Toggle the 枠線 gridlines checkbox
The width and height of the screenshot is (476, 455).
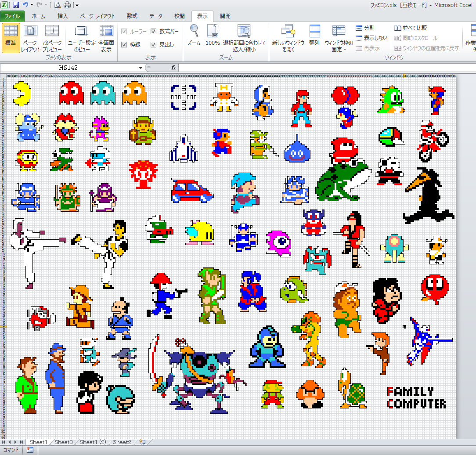coord(124,45)
